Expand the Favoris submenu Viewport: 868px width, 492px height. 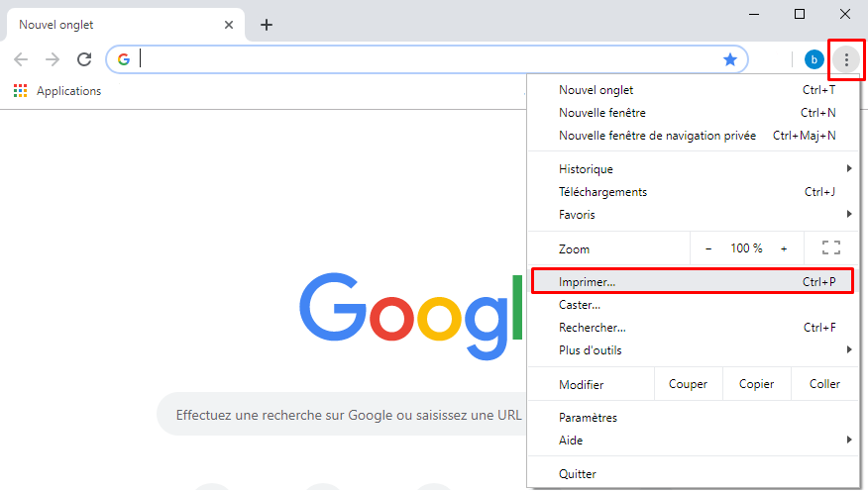pyautogui.click(x=693, y=215)
